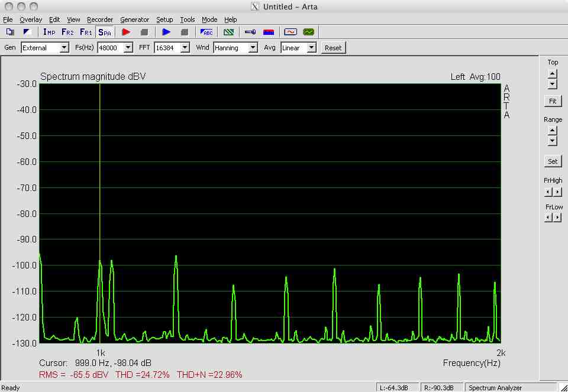Click the Spectrum Analyzer status bar label
Screen dimensions: 568x392
click(x=495, y=388)
